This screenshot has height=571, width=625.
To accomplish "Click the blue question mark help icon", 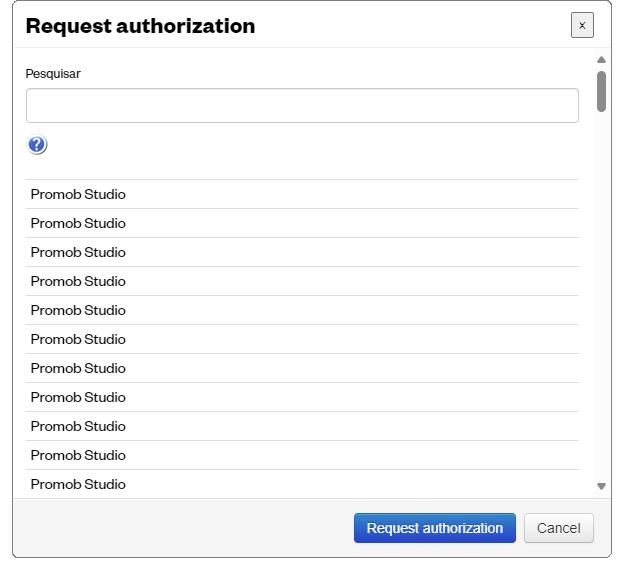I will (37, 144).
